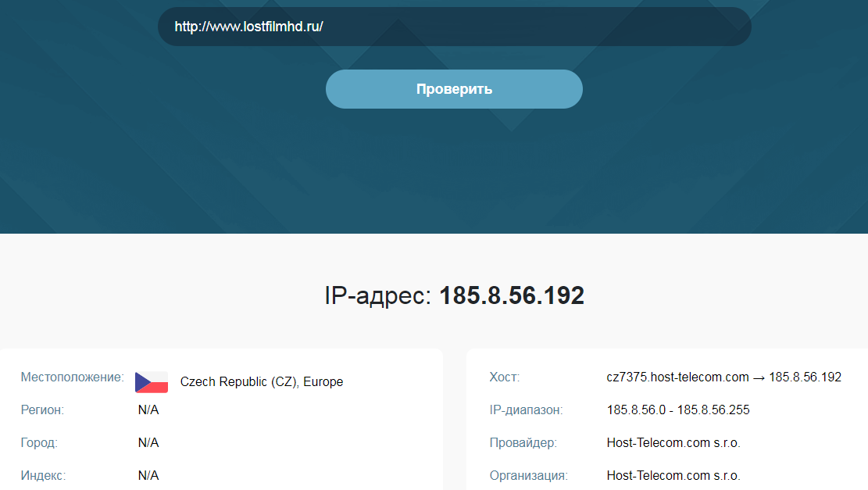868x490 pixels.
Task: Click the URL input field with lostfilmhd.ru
Action: (453, 27)
